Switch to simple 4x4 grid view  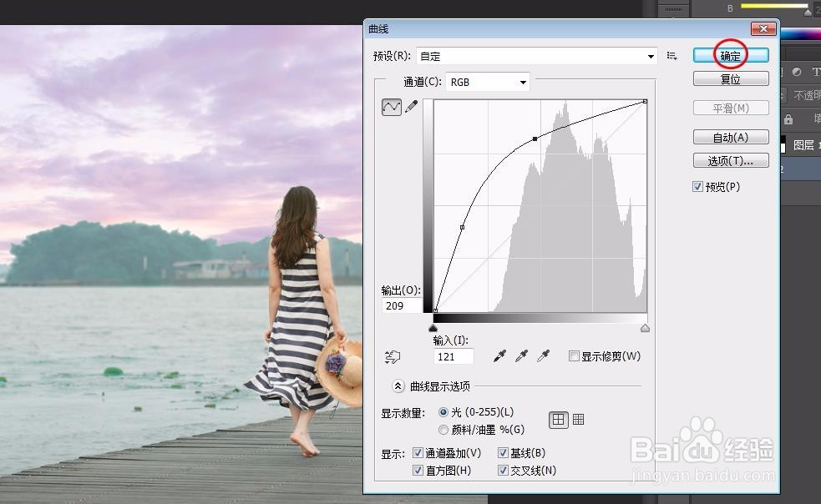point(558,420)
